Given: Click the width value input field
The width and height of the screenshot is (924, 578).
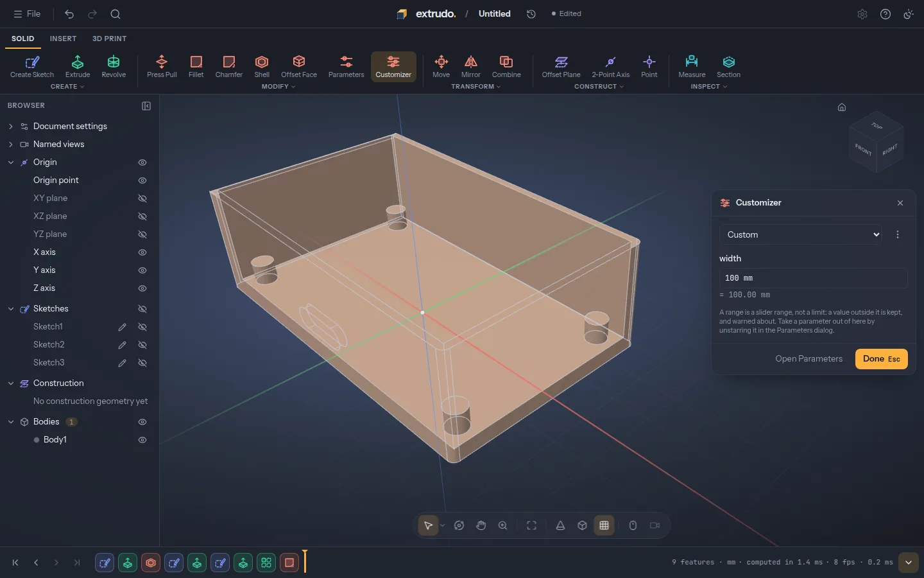Looking at the screenshot, I should (813, 278).
